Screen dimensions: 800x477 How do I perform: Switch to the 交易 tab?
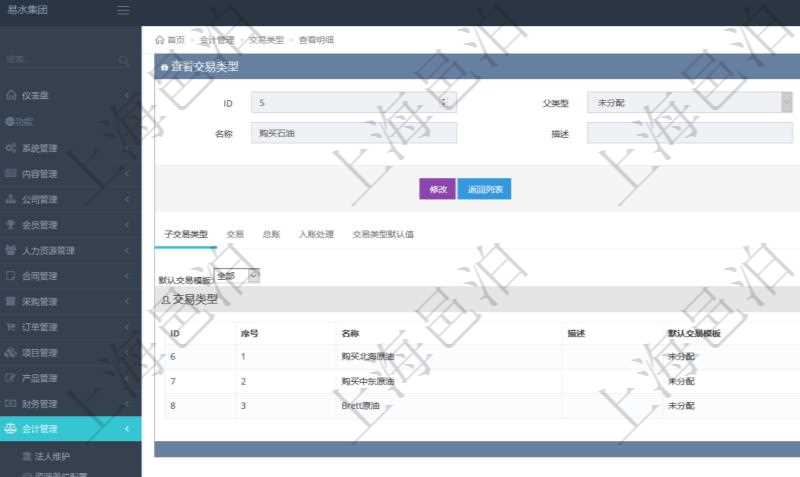(x=235, y=234)
